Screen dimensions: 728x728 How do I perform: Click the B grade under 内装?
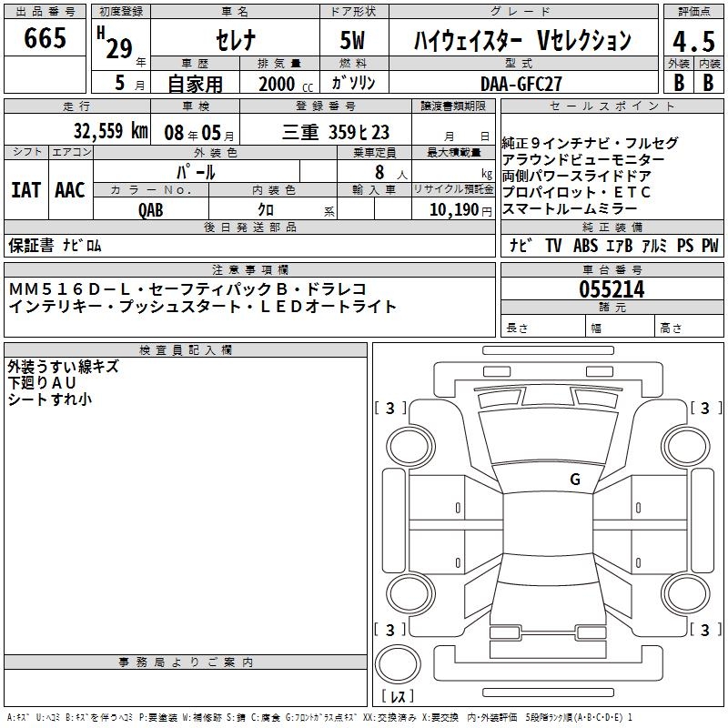pos(708,82)
